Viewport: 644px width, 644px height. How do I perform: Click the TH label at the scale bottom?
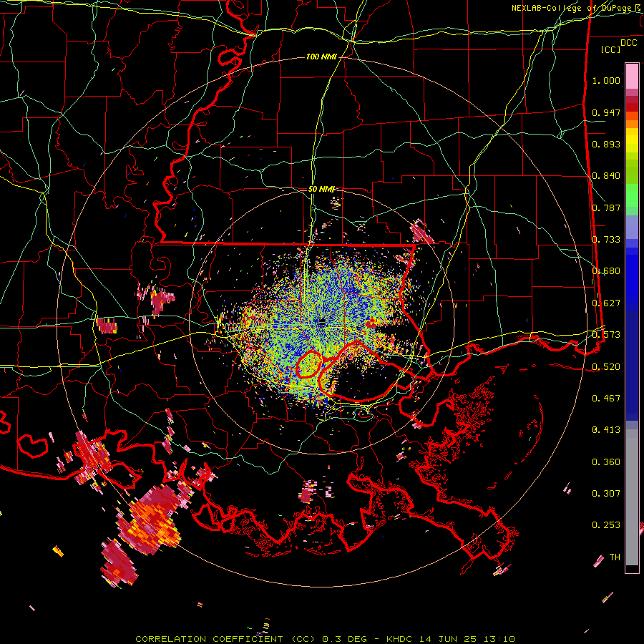coord(615,557)
